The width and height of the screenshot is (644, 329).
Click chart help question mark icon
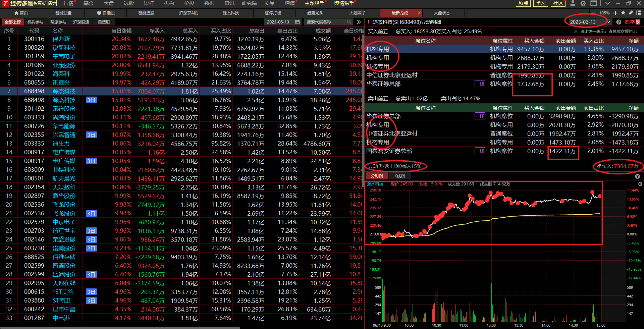coord(637,176)
